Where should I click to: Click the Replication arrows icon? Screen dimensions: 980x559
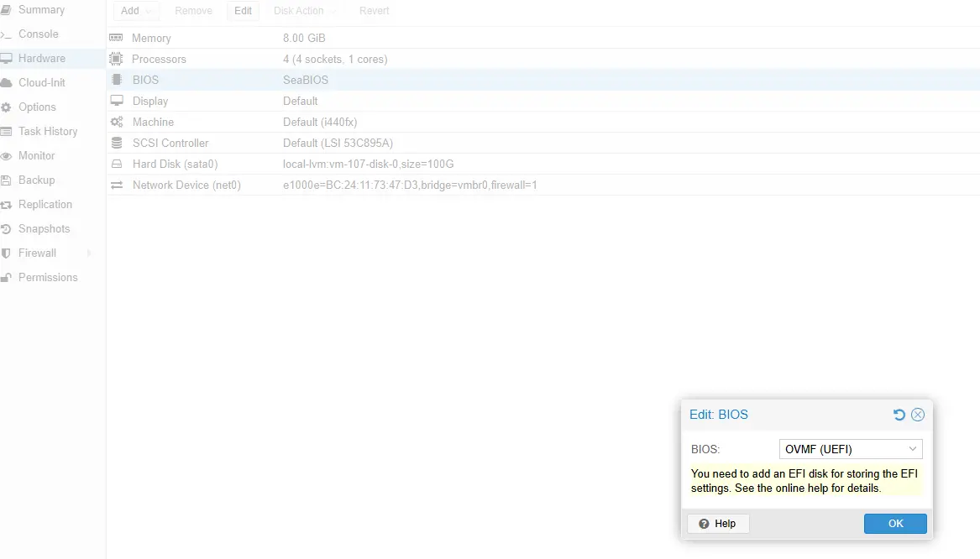pos(7,205)
